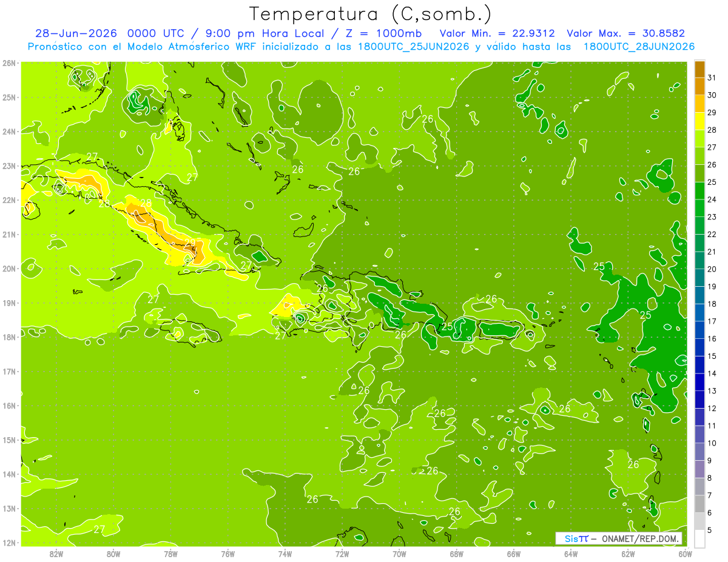Click the "66W" longitude axis label
728x562 pixels.
tap(513, 554)
